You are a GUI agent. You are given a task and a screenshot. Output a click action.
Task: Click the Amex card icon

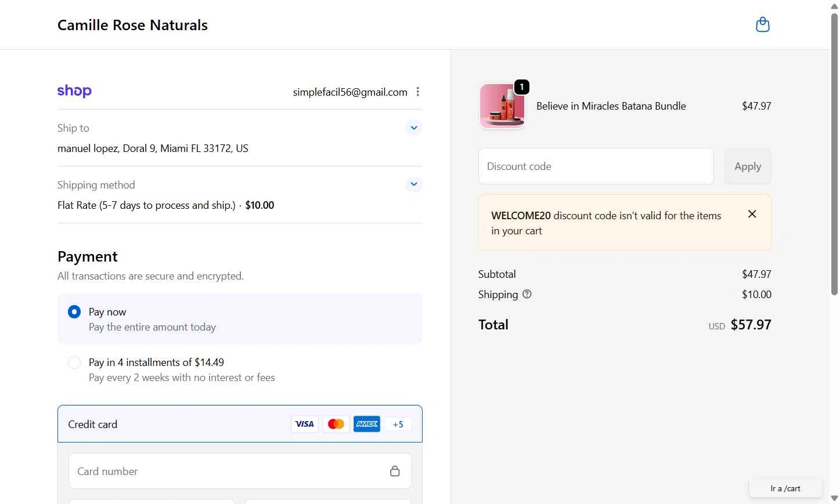click(x=367, y=424)
